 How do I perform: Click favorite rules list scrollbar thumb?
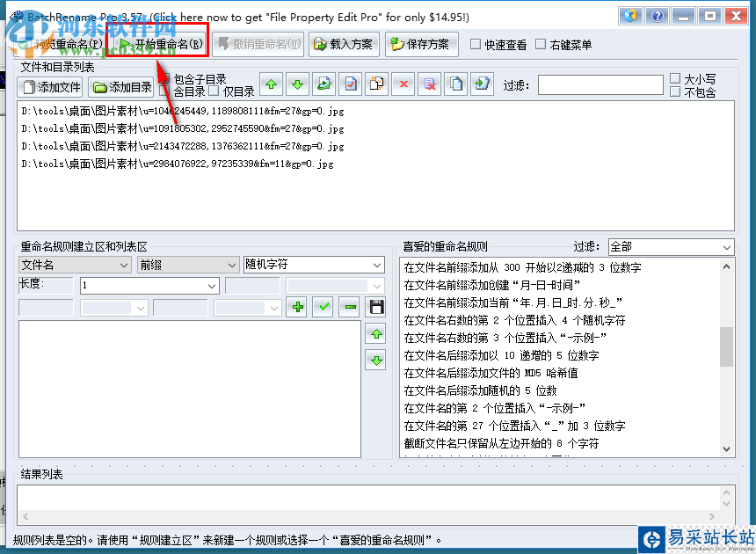(727, 346)
